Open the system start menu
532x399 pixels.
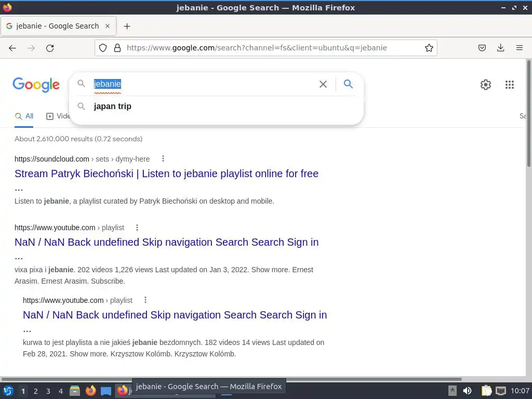[8, 391]
